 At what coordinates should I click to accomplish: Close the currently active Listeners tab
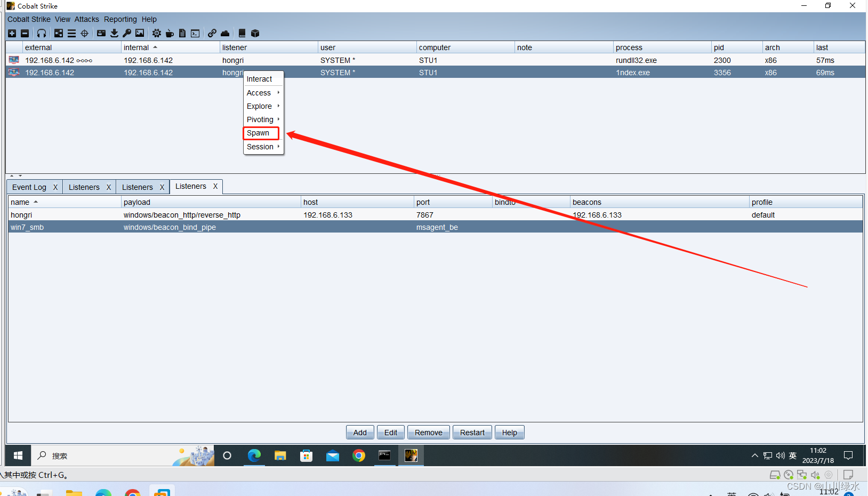click(215, 186)
